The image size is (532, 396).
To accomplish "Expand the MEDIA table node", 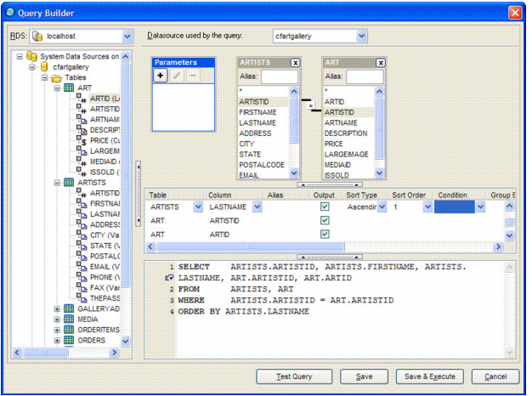I will click(57, 319).
